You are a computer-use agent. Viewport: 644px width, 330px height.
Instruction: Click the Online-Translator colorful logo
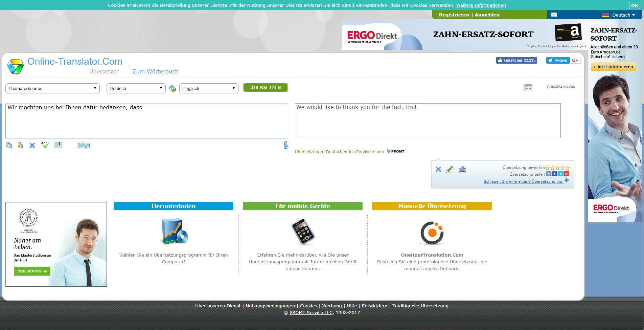(x=16, y=67)
